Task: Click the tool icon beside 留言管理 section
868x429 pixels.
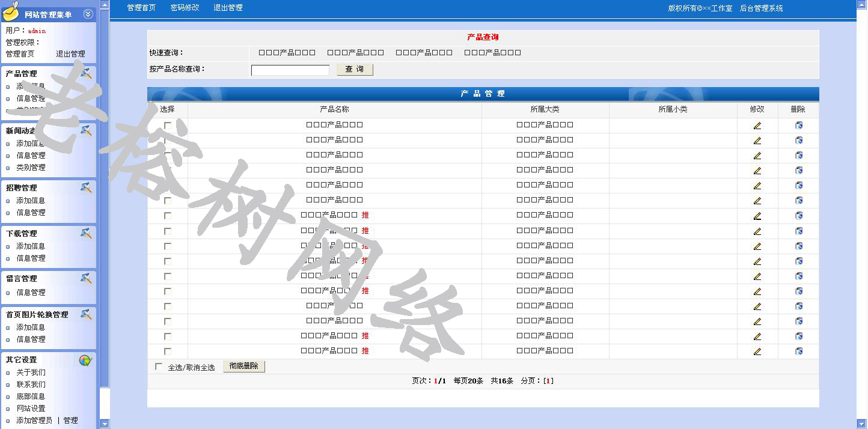Action: coord(86,278)
